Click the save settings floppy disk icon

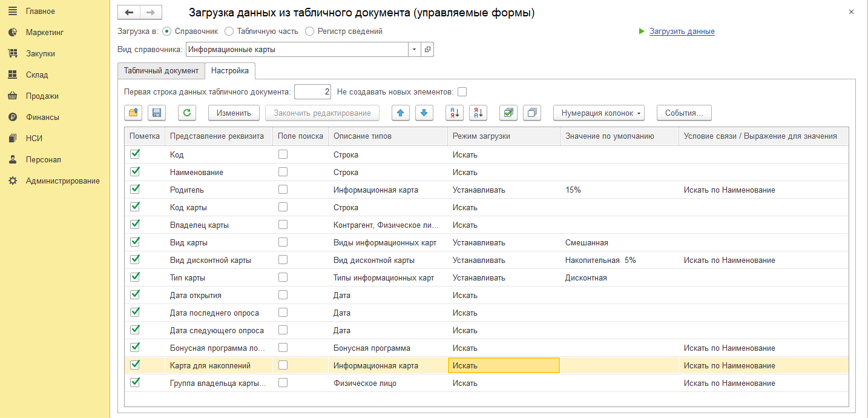tap(157, 113)
